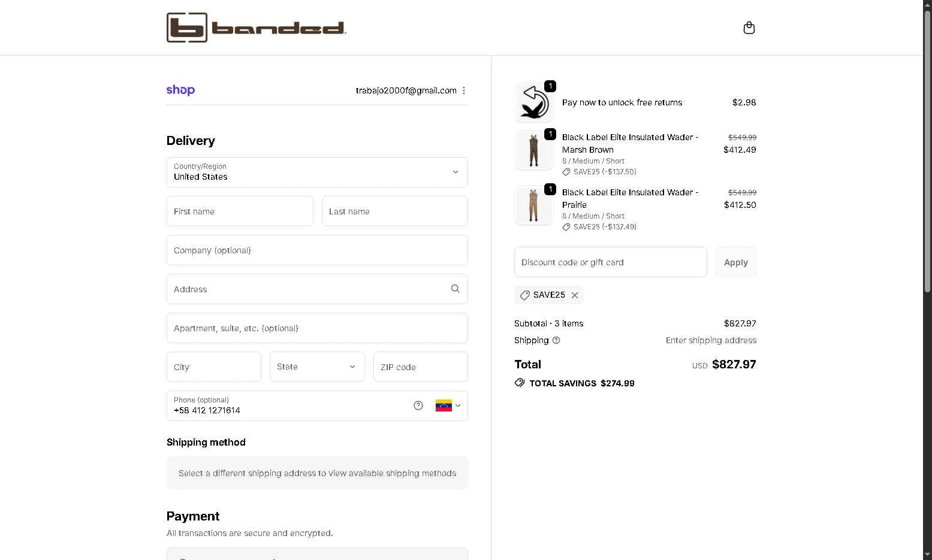Screen dimensions: 932x560
Task: Click the Prairie wader thumbnail
Action: 533,205
